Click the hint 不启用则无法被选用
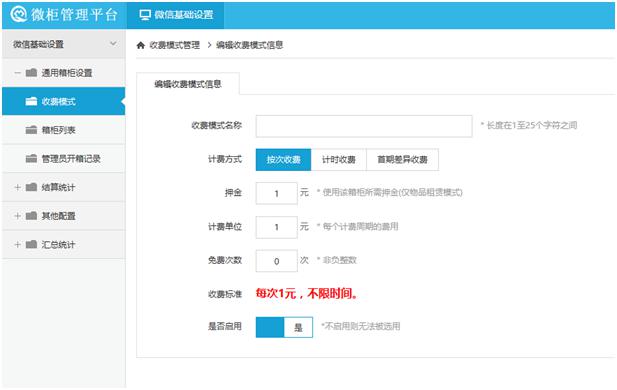 tap(361, 326)
